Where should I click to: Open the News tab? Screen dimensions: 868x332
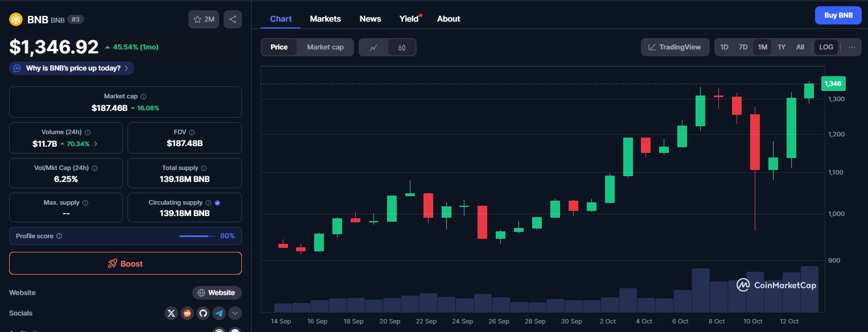(370, 19)
